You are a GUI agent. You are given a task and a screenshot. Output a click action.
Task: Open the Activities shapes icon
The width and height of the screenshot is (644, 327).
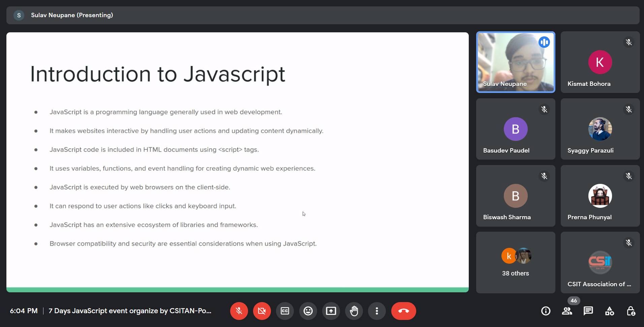point(610,311)
